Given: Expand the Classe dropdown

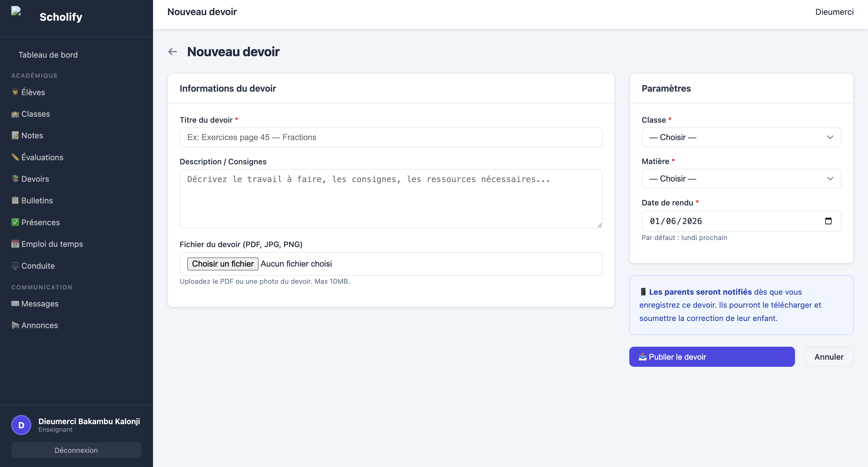Looking at the screenshot, I should [741, 137].
